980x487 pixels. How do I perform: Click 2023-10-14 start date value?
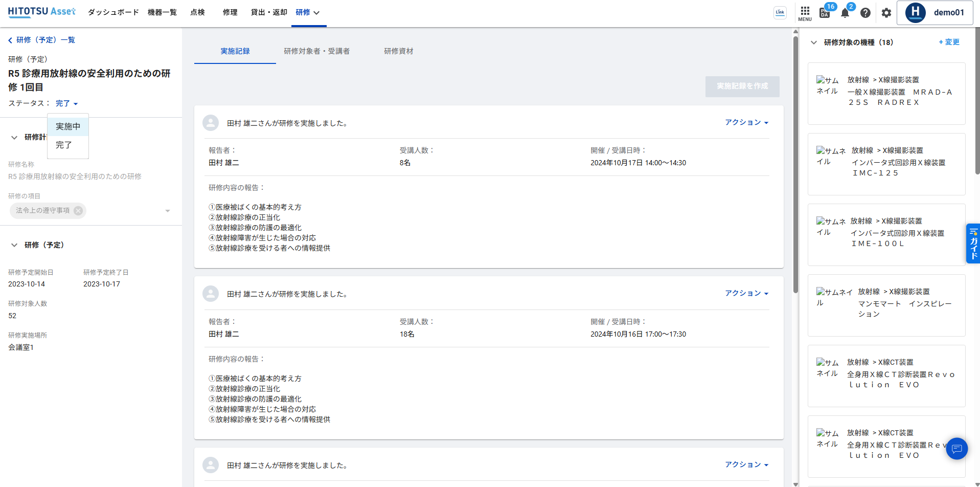27,284
